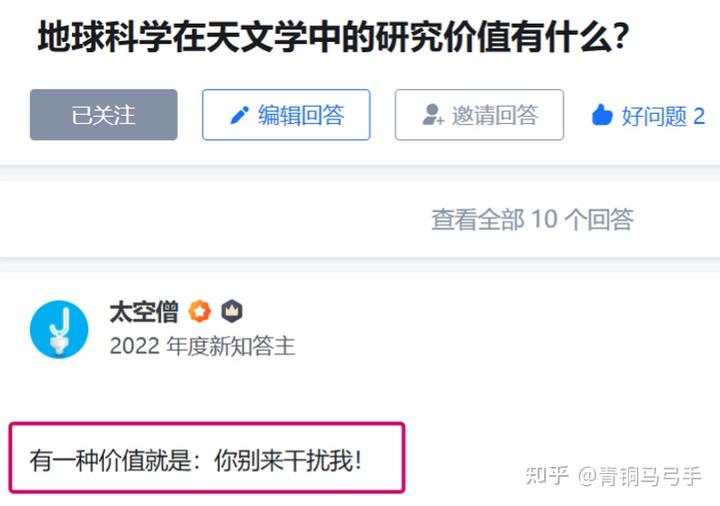
Task: Click the question title about 地球科学
Action: 334,37
